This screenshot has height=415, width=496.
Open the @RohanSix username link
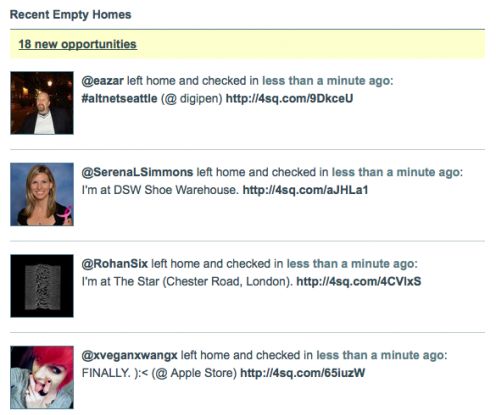point(115,264)
